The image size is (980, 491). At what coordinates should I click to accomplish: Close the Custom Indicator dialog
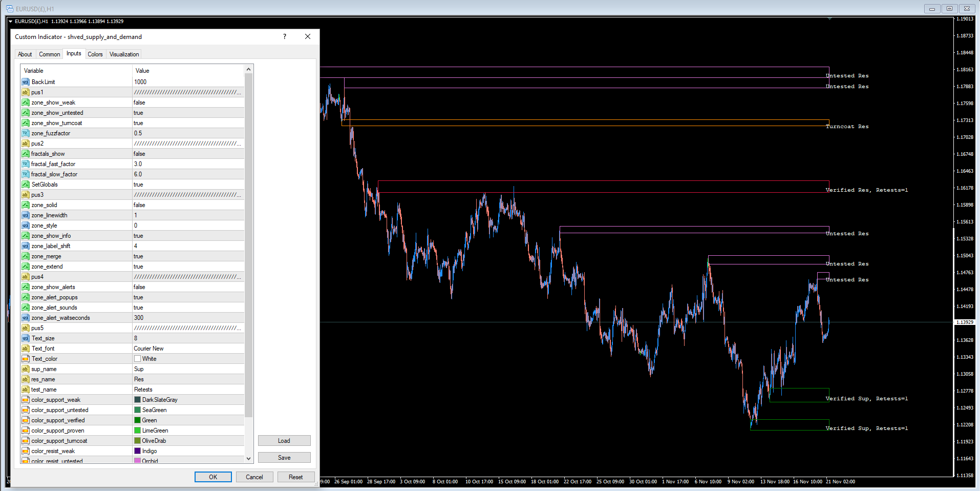308,36
